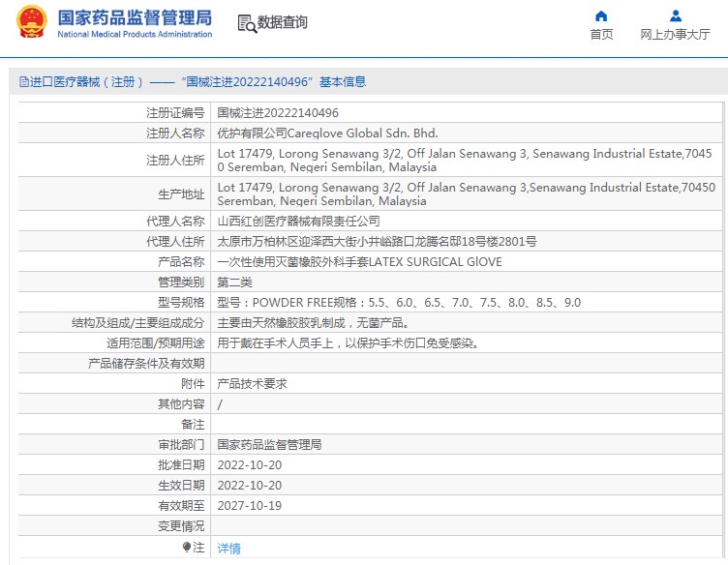This screenshot has width=728, height=565.
Task: Click the 生效日期 label
Action: pyautogui.click(x=181, y=486)
